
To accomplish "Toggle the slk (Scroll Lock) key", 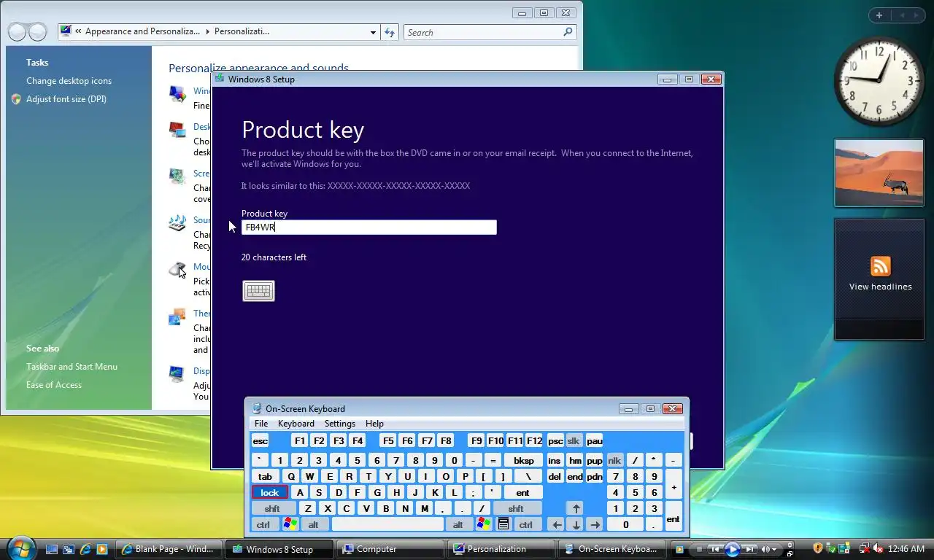I will [574, 440].
